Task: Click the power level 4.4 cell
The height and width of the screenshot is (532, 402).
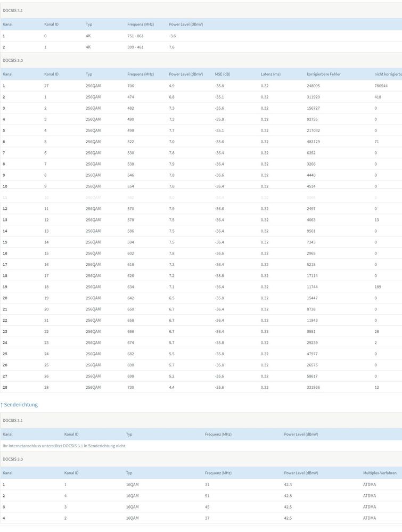Action: 171,388
